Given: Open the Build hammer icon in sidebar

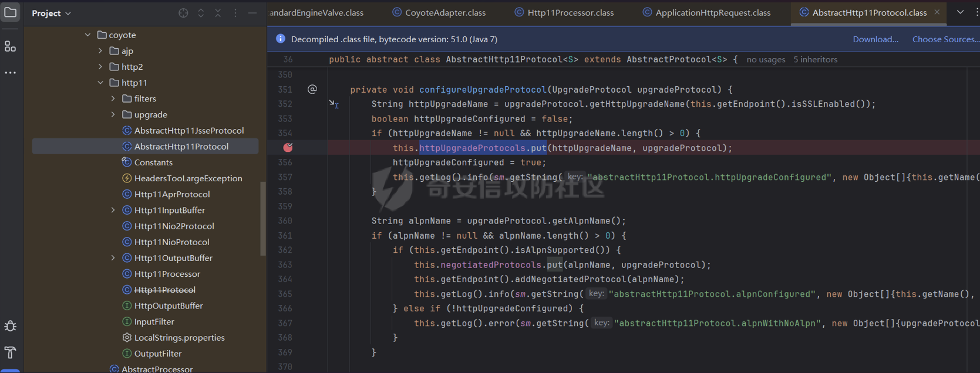Looking at the screenshot, I should point(11,352).
